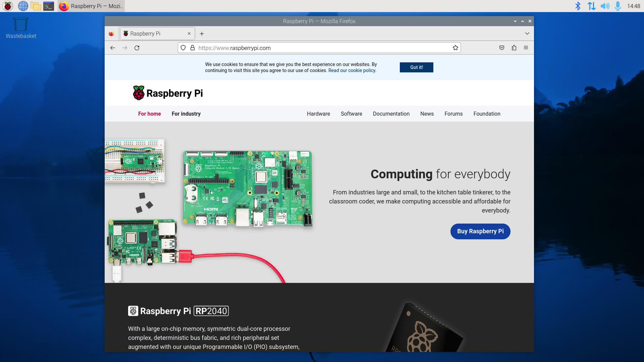The height and width of the screenshot is (362, 644).
Task: Toggle the microphone in the system tray
Action: click(618, 6)
